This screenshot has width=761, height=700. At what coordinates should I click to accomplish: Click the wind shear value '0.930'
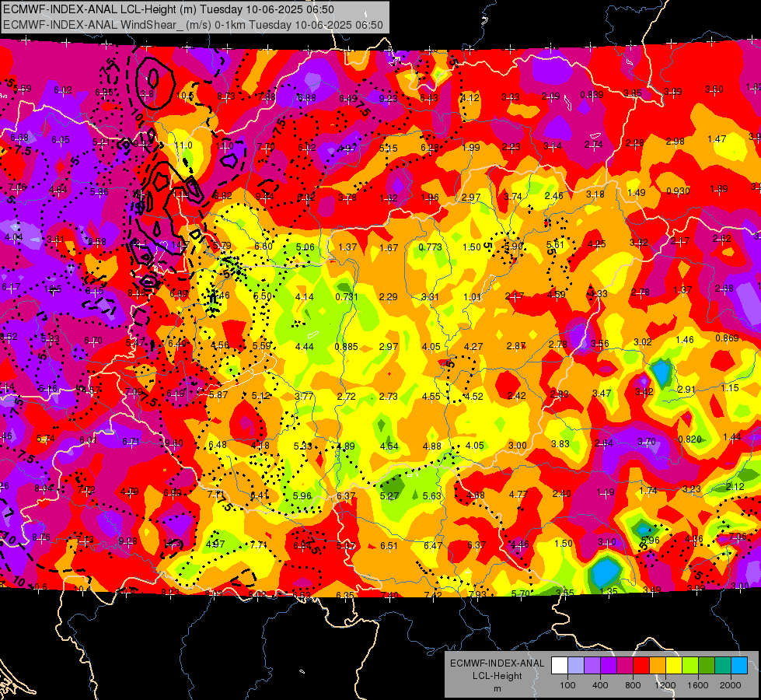[678, 191]
